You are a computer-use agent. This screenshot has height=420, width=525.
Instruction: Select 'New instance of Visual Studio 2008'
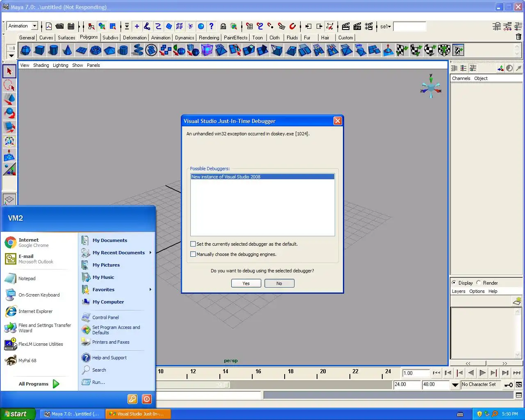(262, 177)
